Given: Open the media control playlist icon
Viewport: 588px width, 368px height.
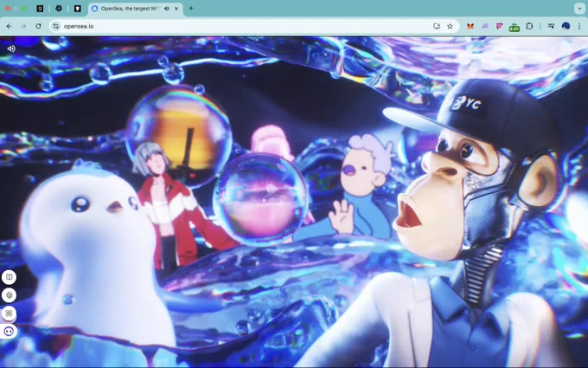Looking at the screenshot, I should coord(551,26).
